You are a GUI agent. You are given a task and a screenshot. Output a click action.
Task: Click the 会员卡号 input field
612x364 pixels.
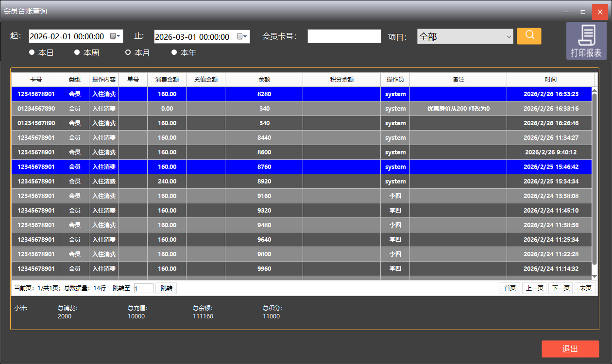click(344, 36)
